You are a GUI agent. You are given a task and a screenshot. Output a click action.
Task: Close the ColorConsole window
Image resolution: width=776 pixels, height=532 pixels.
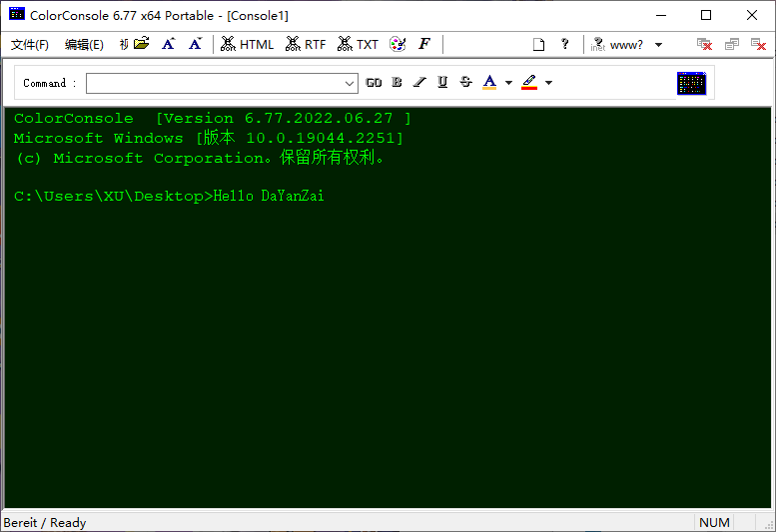pos(752,15)
